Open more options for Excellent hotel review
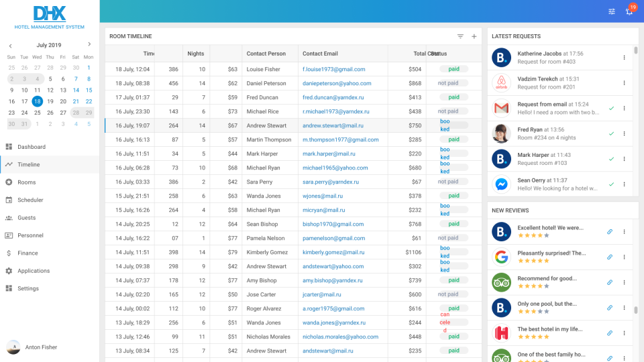Viewport: 644px width, 362px height. [625, 231]
